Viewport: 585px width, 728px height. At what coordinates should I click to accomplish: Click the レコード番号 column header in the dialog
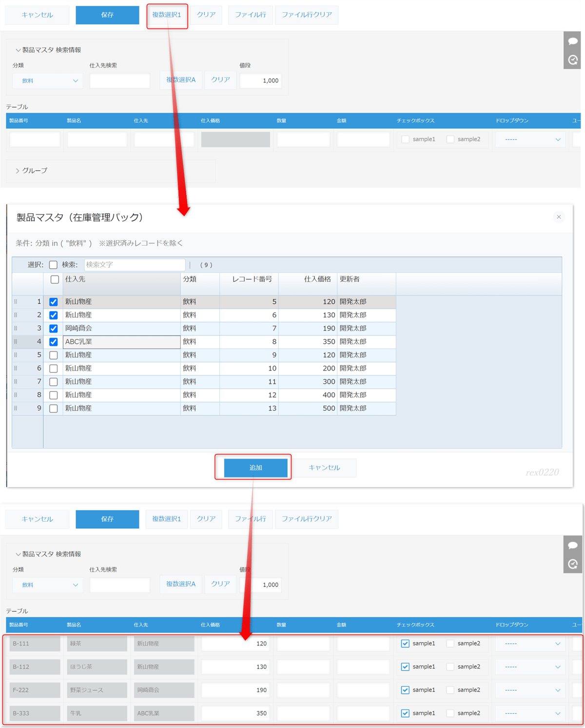(249, 284)
